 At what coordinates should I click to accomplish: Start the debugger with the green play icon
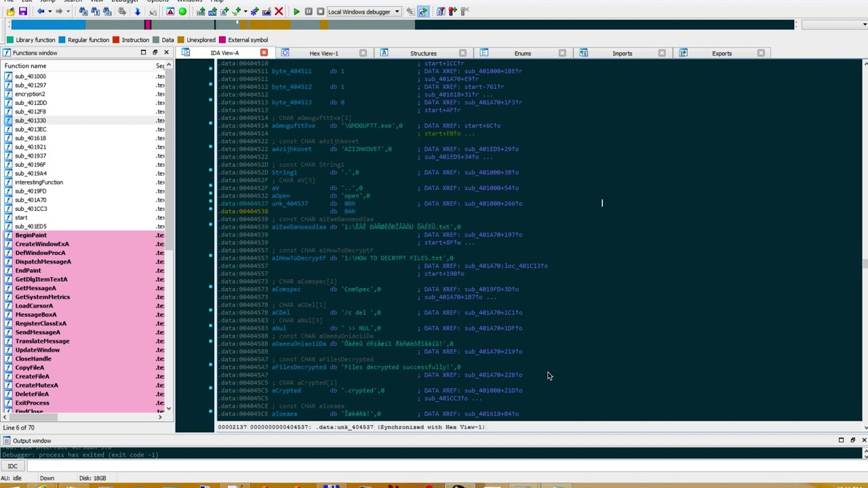(296, 12)
